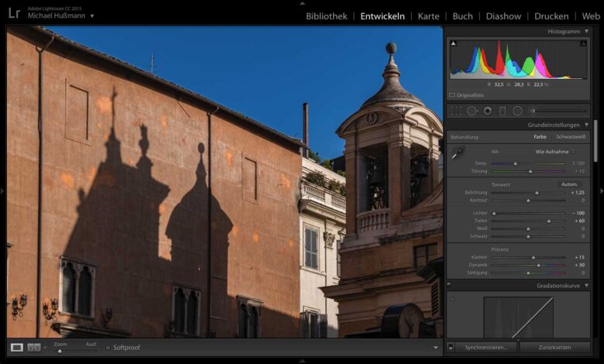
Task: Collapse the Grundeinstellungen panel
Action: point(587,125)
